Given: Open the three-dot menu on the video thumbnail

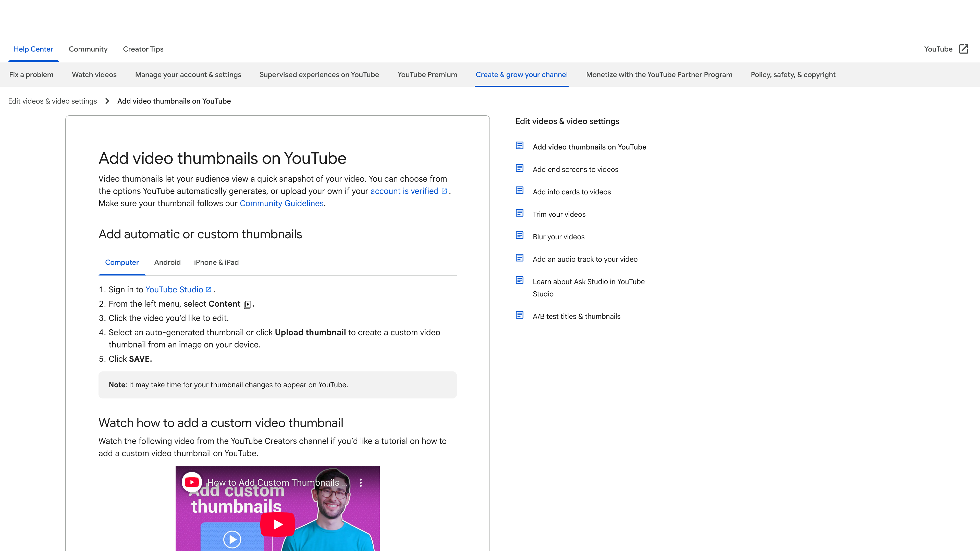Looking at the screenshot, I should pos(361,482).
